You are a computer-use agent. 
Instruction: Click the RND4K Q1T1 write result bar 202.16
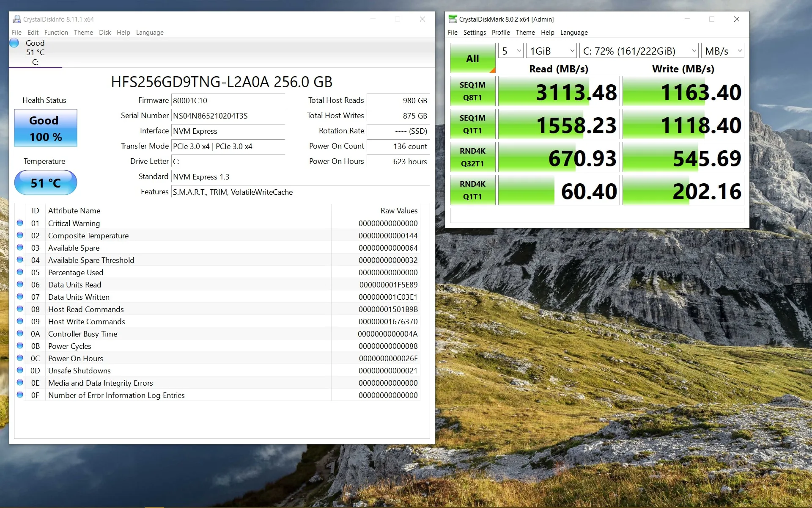pyautogui.click(x=683, y=190)
